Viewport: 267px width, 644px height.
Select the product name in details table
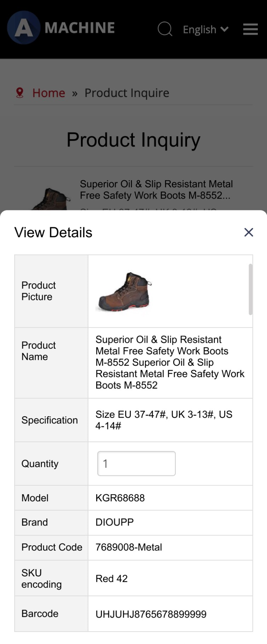click(x=170, y=362)
